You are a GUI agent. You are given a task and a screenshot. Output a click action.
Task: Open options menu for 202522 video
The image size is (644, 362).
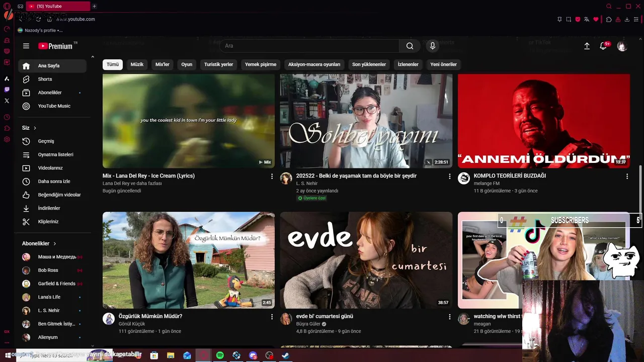(x=449, y=176)
